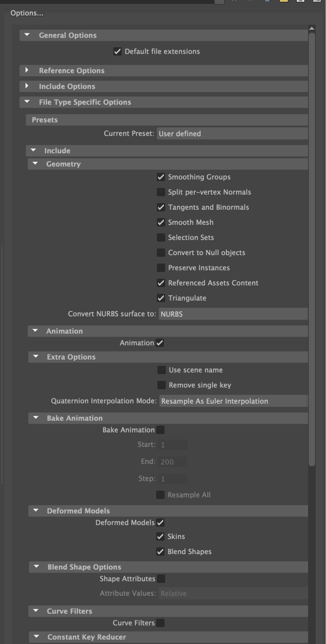Collapse the Bake Animation section

[x=36, y=418]
